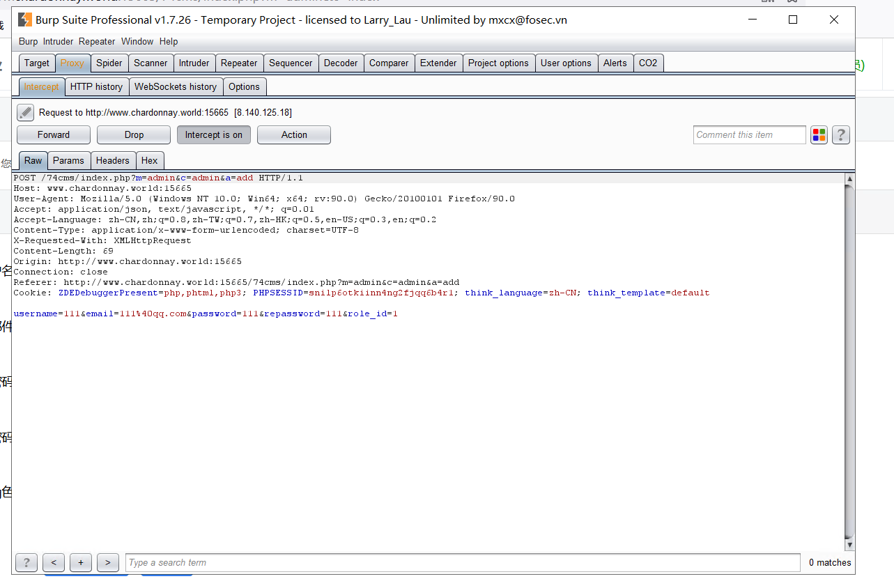The height and width of the screenshot is (588, 894).
Task: Open the Intruder menu in menu bar
Action: pyautogui.click(x=59, y=41)
